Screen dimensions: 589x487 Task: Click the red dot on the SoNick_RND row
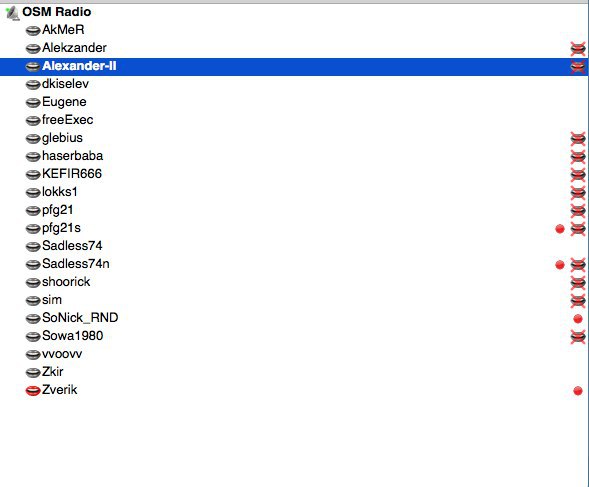coord(578,319)
